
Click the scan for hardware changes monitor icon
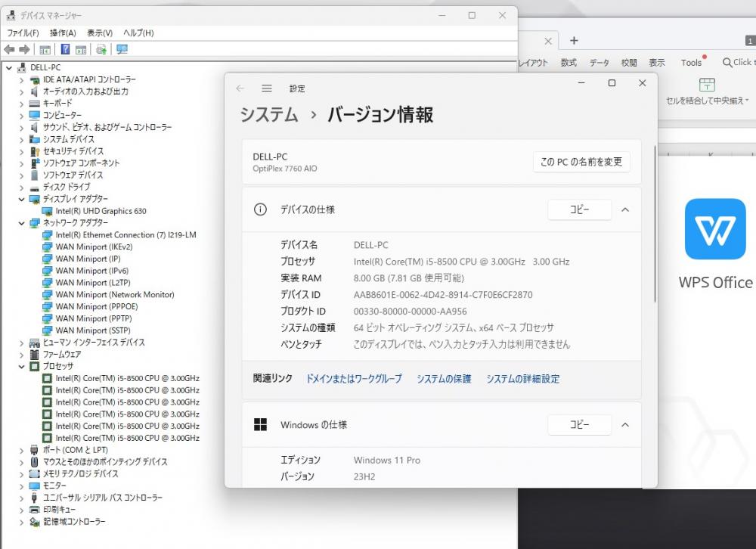coord(122,49)
